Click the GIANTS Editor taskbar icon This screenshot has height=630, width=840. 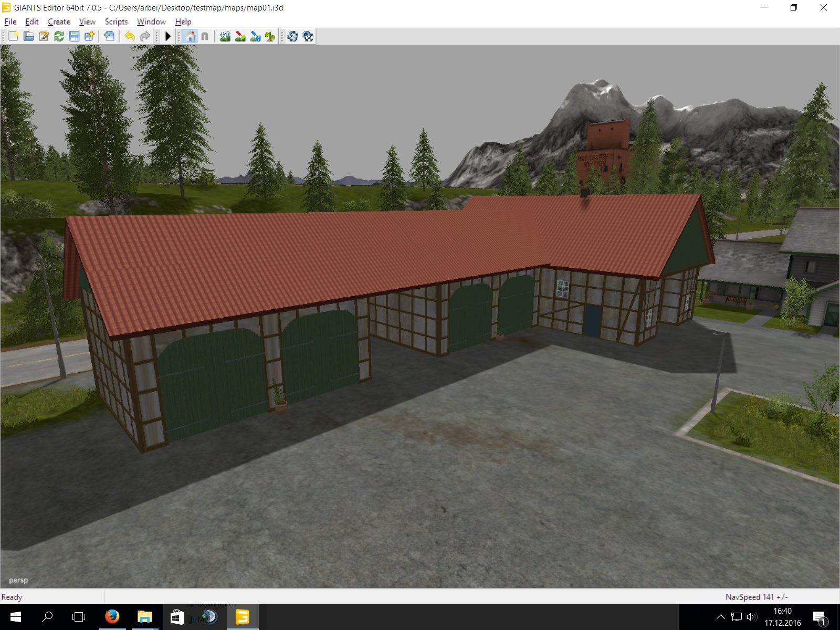[243, 617]
